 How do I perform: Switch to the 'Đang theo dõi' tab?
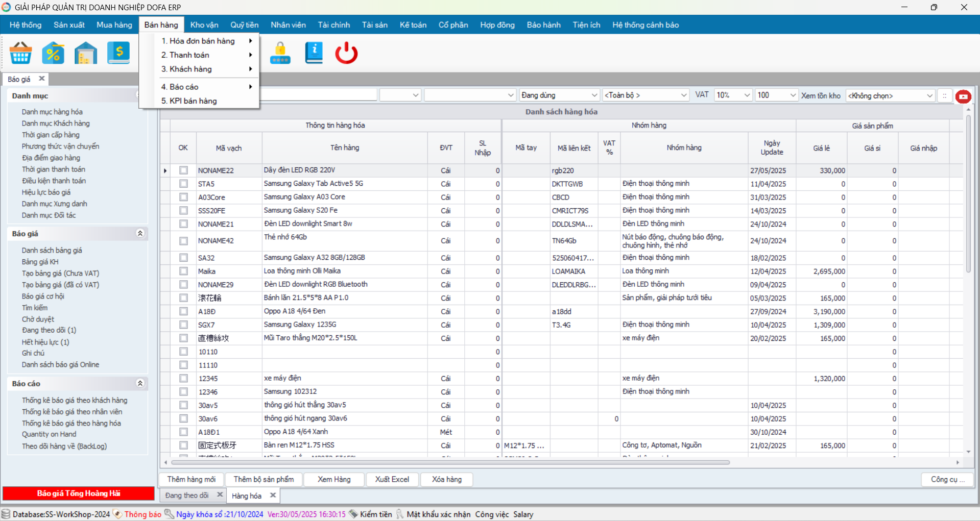point(187,495)
